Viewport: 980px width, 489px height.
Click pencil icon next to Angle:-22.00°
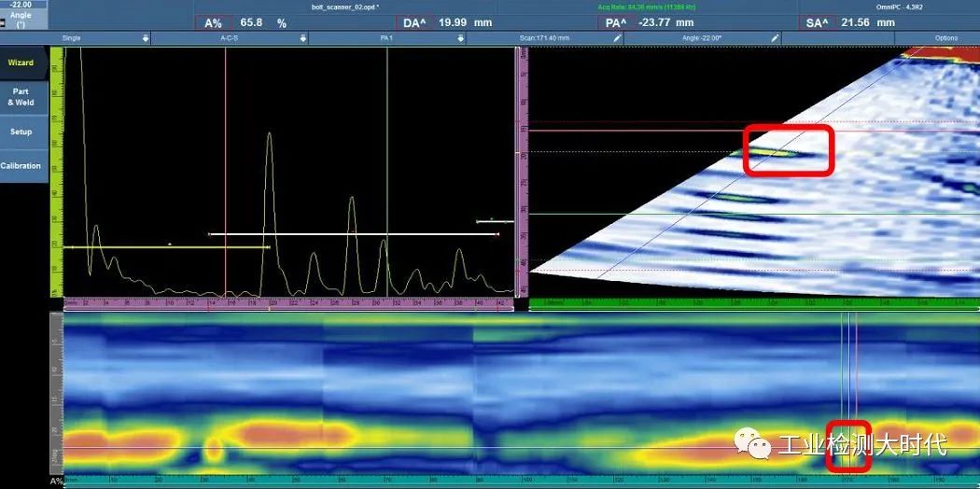(775, 38)
